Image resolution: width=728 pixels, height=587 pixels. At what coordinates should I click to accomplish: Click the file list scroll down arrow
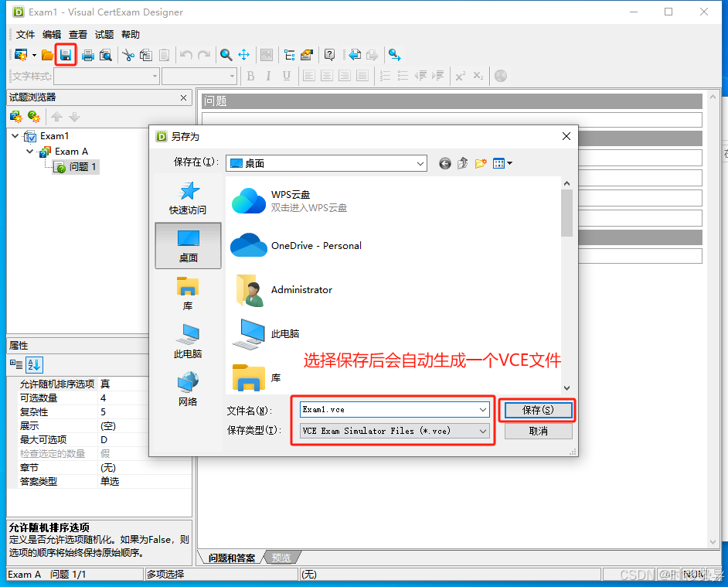[566, 387]
